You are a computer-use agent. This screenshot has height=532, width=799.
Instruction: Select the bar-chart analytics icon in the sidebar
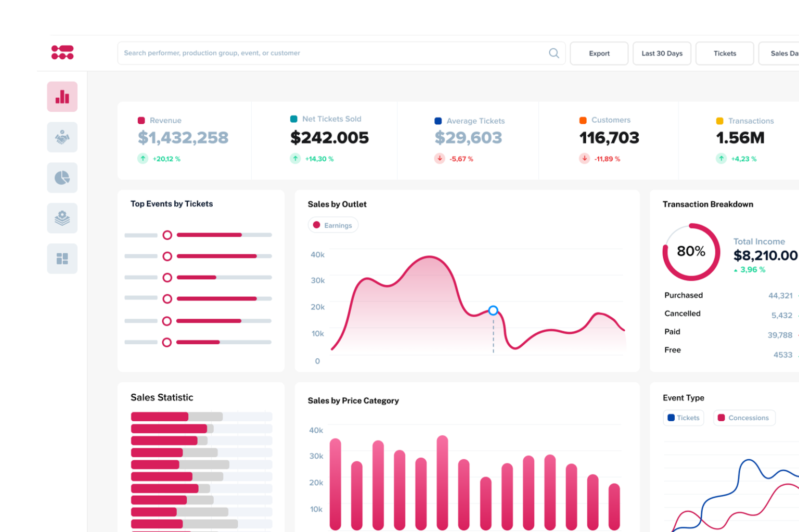point(62,96)
